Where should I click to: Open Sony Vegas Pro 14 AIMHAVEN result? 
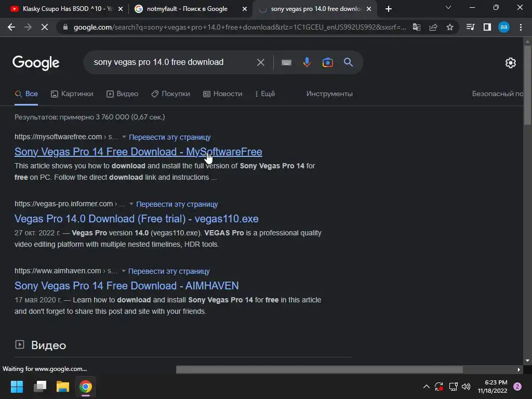pos(127,286)
